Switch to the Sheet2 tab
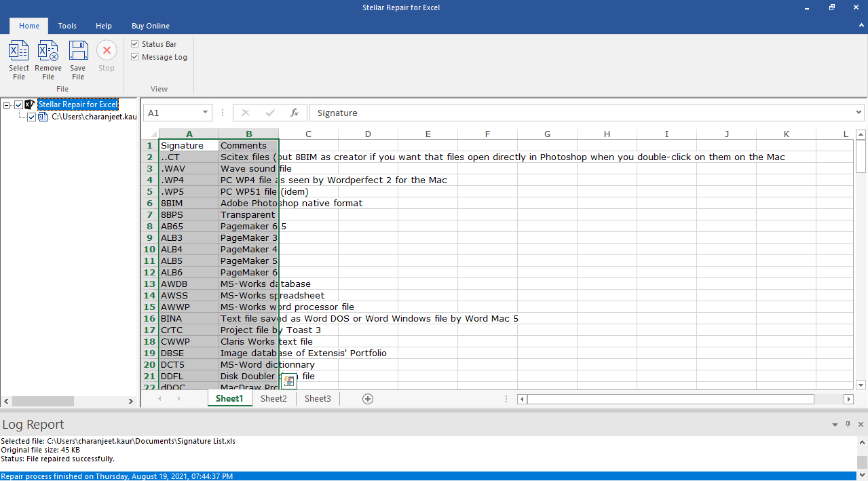The height and width of the screenshot is (481, 868). point(273,399)
